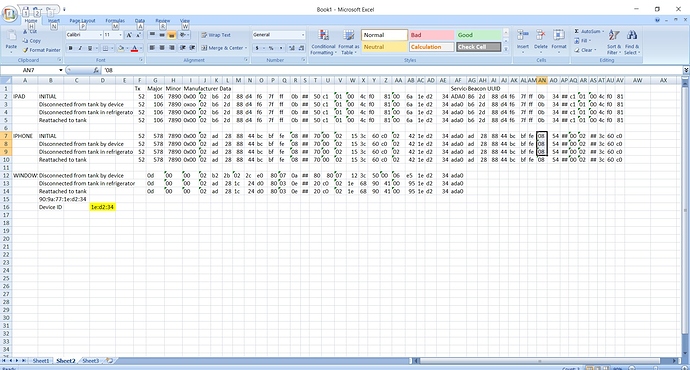Apply the Check Cell style

click(x=478, y=47)
